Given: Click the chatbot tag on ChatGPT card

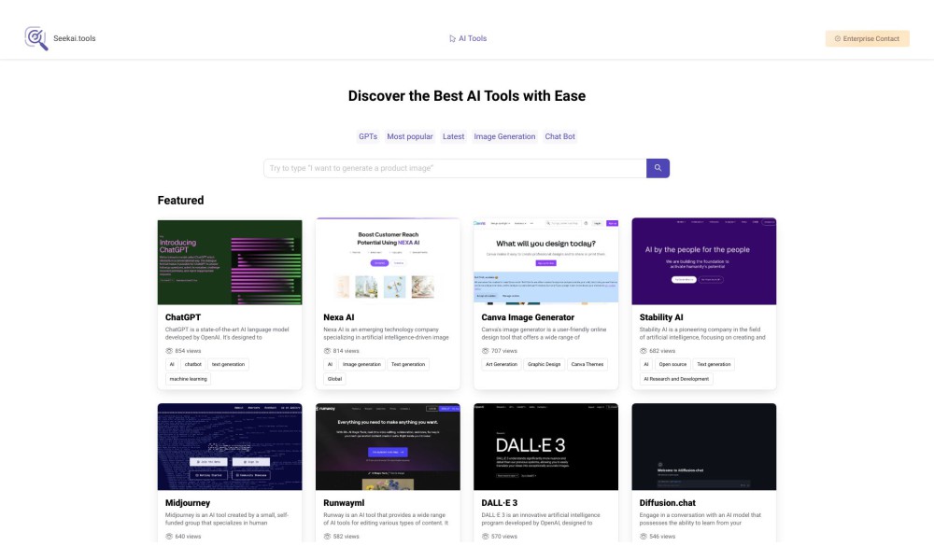Looking at the screenshot, I should 193,364.
